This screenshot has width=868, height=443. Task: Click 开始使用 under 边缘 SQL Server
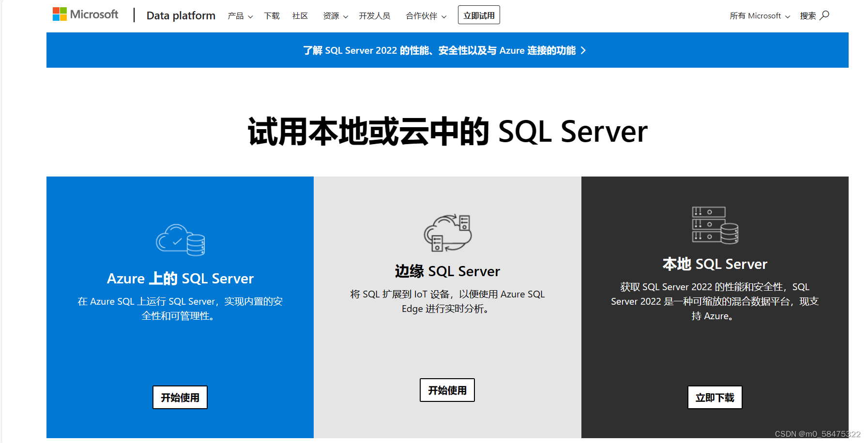447,390
